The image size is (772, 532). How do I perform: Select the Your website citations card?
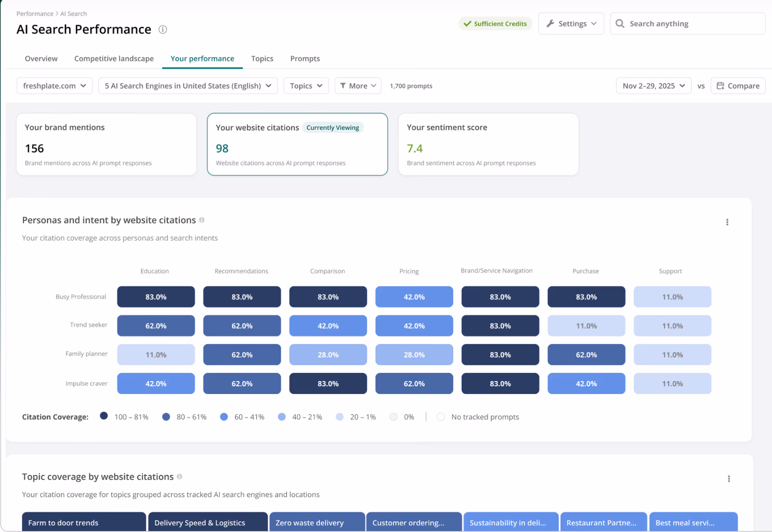(x=297, y=144)
